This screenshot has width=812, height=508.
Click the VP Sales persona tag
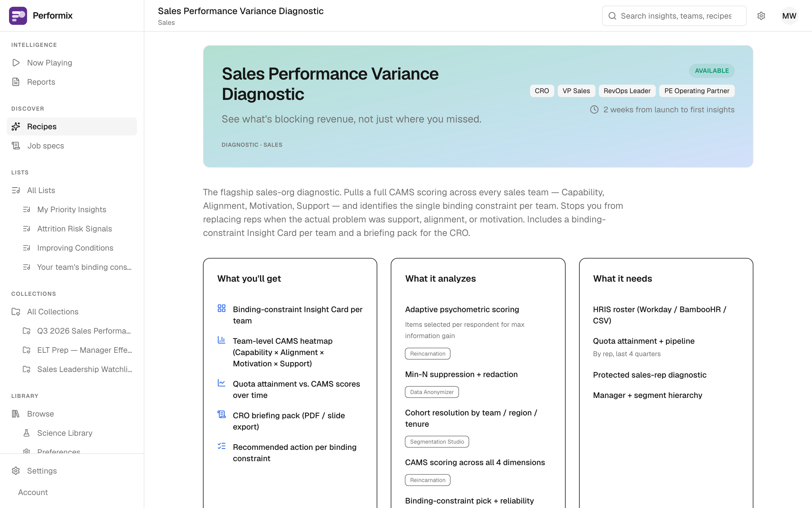coord(576,91)
